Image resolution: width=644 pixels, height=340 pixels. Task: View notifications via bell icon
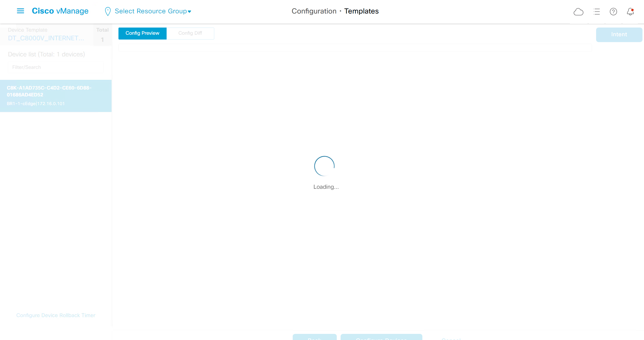click(x=630, y=12)
